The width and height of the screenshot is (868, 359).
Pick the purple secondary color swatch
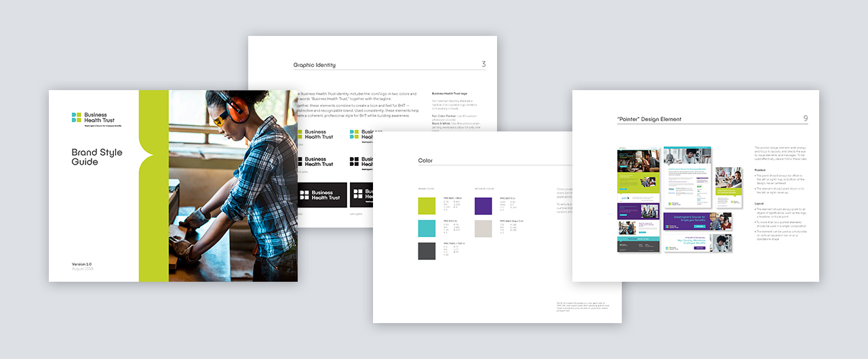[x=484, y=206]
